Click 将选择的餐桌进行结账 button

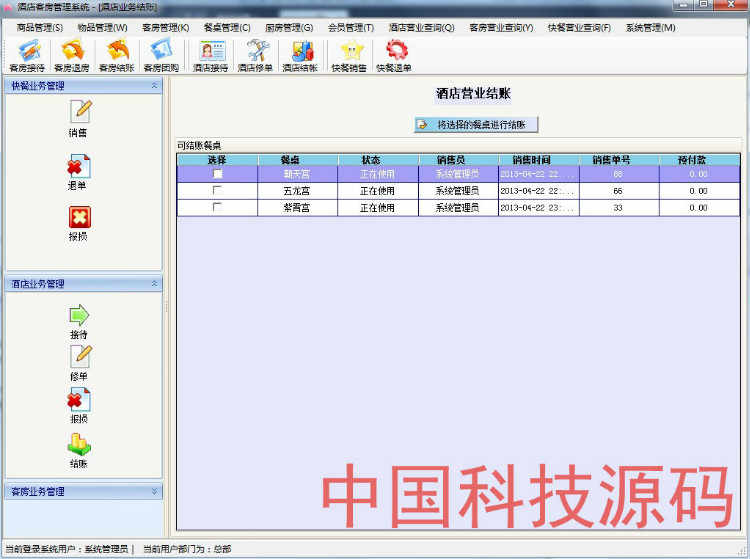point(476,125)
